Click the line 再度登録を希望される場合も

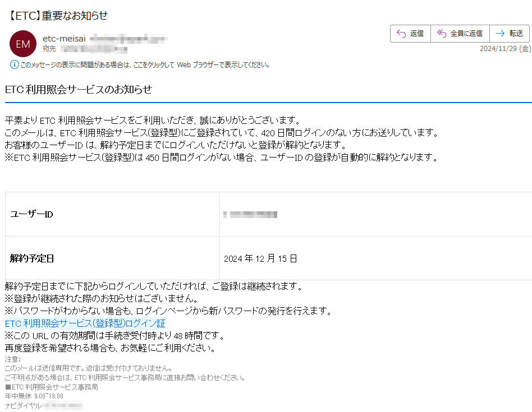[x=111, y=348]
